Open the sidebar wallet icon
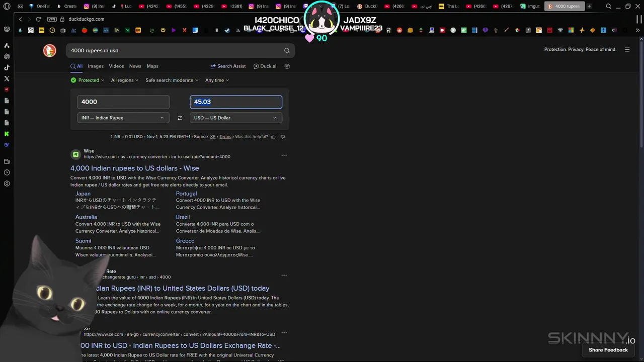644x362 pixels. (7, 161)
